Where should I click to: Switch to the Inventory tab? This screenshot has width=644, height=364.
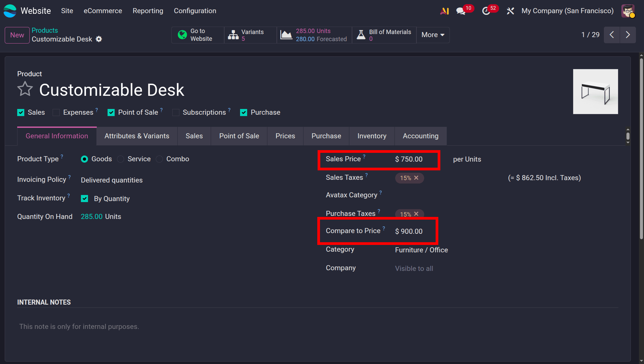click(372, 136)
